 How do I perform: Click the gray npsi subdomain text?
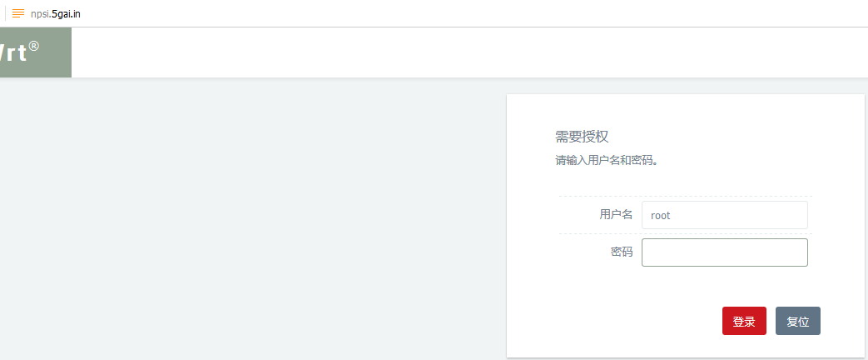coord(41,14)
